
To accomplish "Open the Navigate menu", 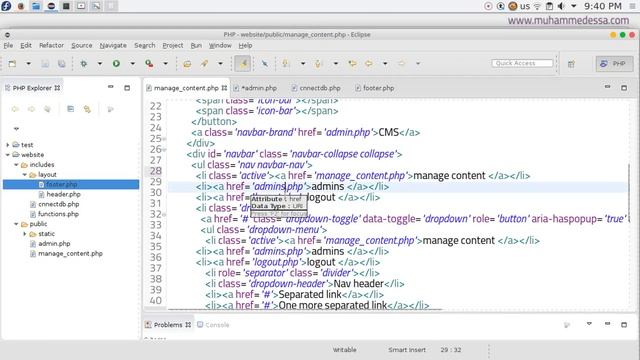I will (113, 45).
